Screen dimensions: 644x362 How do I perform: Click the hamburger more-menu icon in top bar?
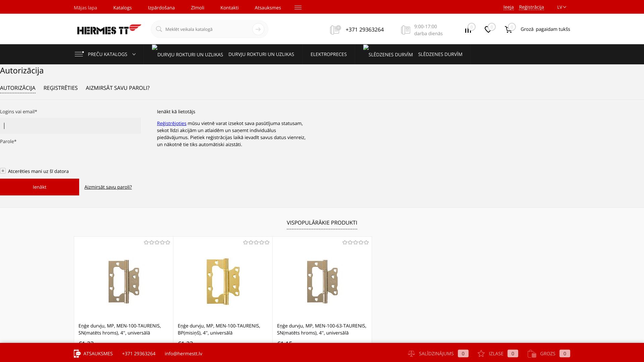point(298,7)
